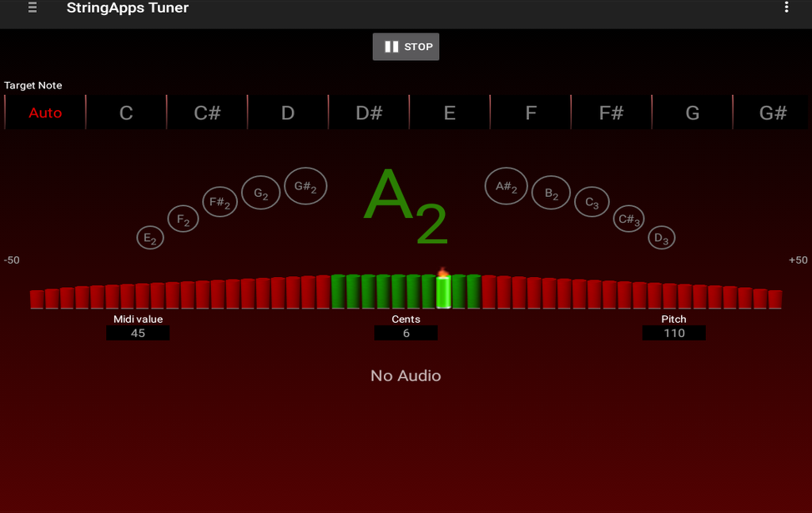This screenshot has width=812, height=513.
Task: Pick G in target note bar
Action: tap(693, 113)
